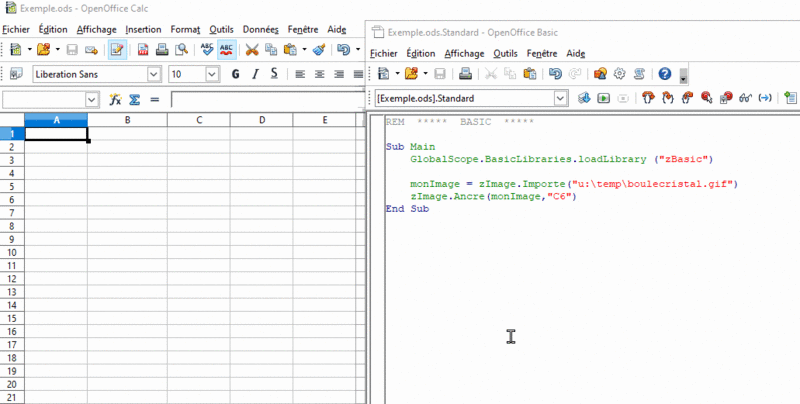
Task: Toggle bold formatting
Action: click(x=235, y=74)
